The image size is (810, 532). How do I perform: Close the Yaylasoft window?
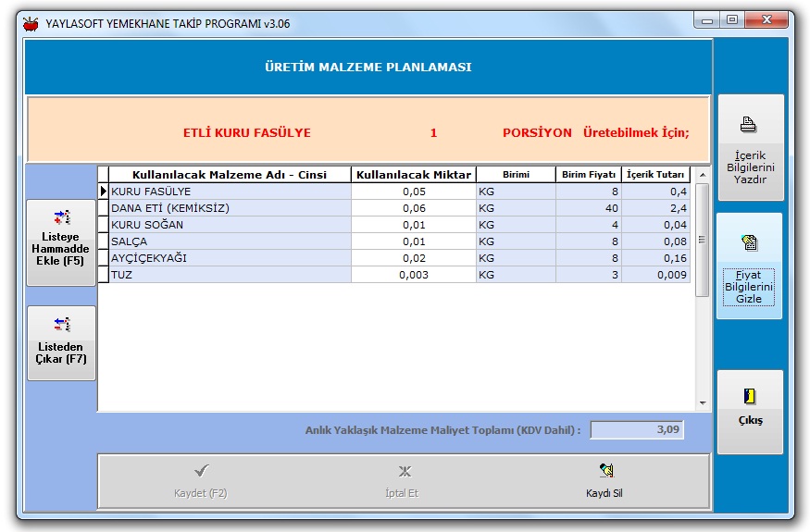766,20
